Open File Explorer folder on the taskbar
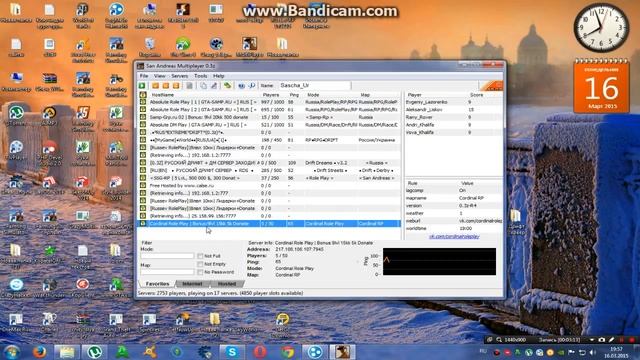 tap(67, 351)
